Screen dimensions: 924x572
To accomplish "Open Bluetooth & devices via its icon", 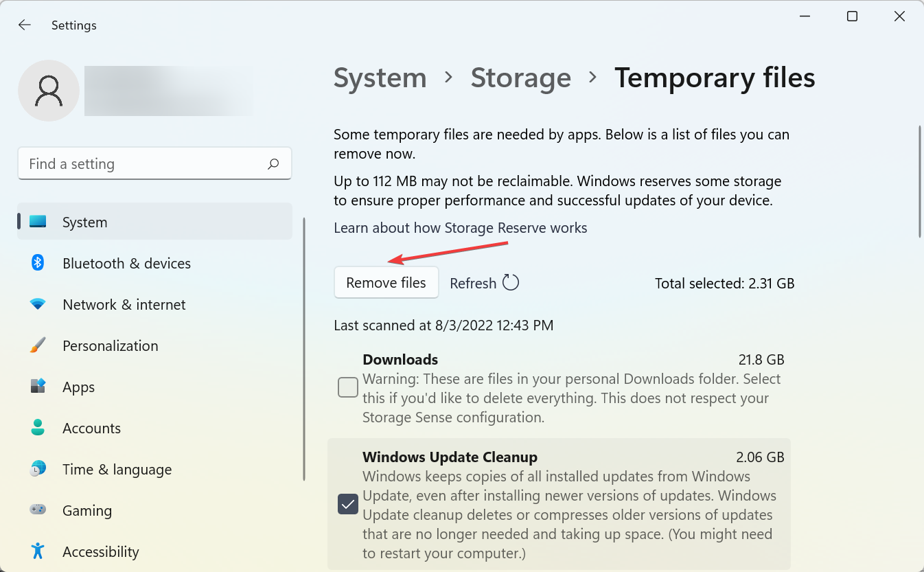I will tap(38, 263).
